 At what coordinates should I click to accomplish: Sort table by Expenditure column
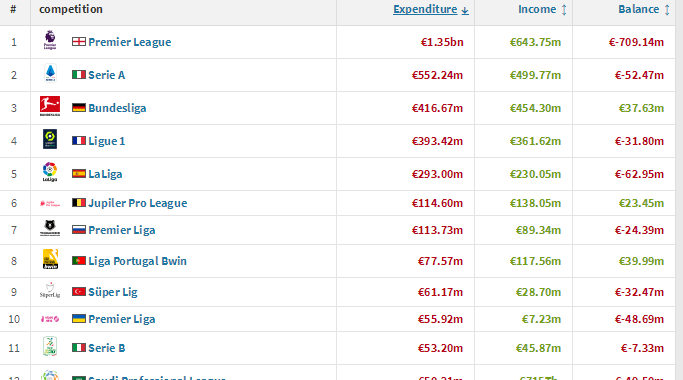430,9
